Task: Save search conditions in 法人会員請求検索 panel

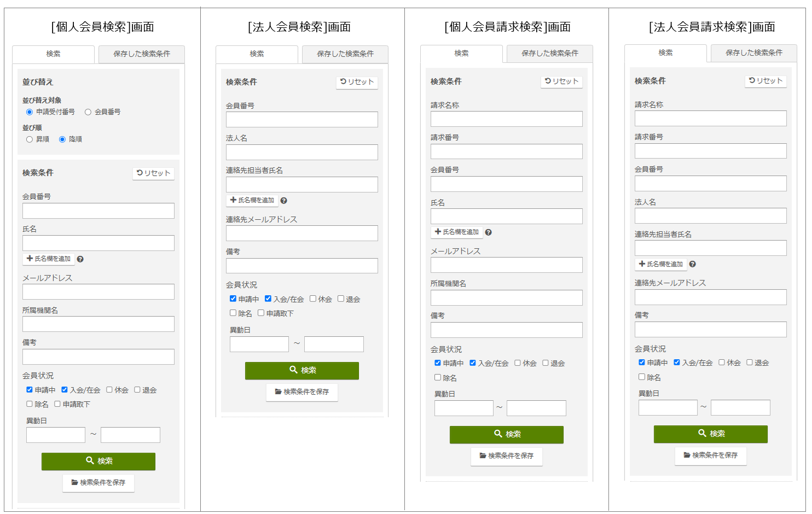Action: (710, 455)
